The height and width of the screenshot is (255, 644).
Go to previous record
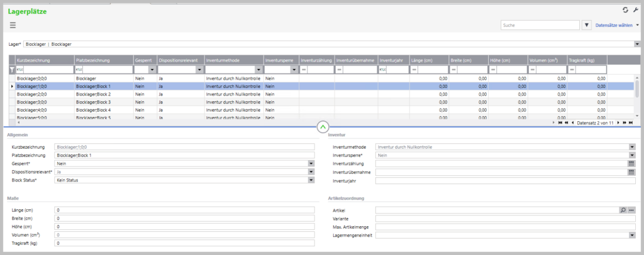point(572,122)
